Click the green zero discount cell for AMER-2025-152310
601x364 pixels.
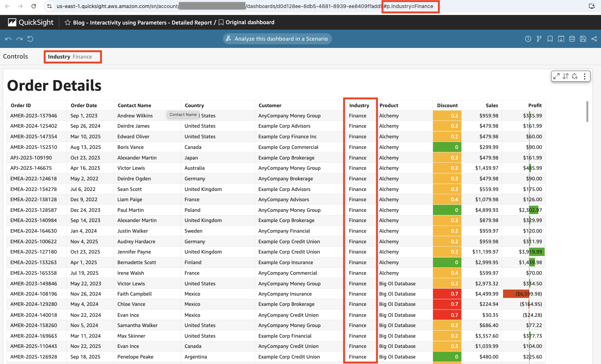[x=447, y=147]
